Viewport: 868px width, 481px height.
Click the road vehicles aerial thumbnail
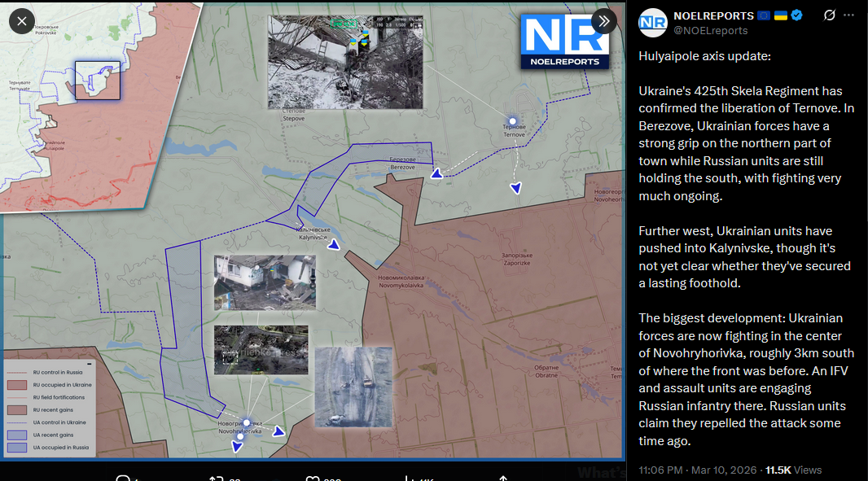point(353,387)
